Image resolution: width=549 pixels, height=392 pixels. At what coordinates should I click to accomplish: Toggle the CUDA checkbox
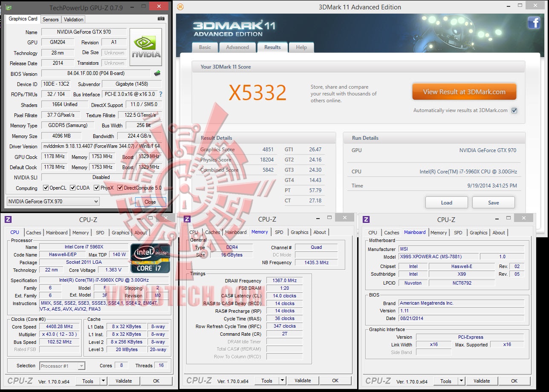[x=73, y=188]
